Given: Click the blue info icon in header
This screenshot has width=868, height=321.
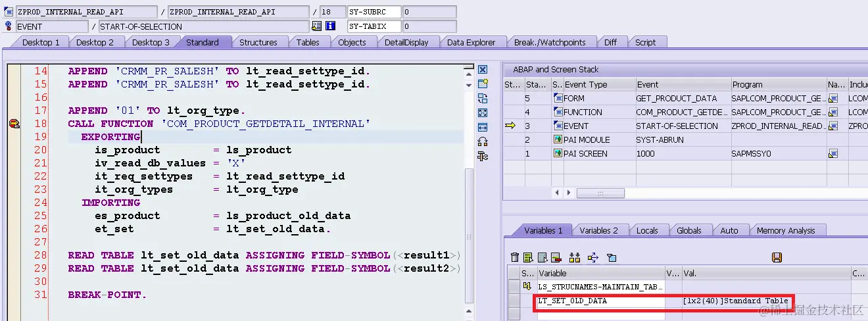Looking at the screenshot, I should click(x=331, y=26).
